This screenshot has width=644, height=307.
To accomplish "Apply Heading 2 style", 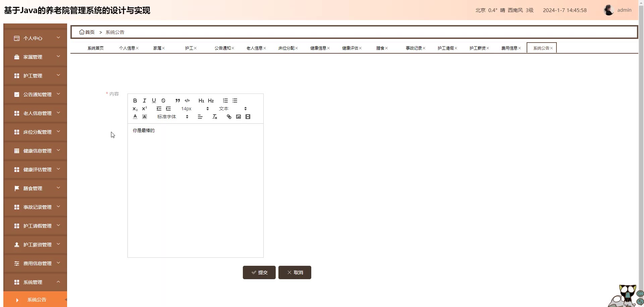I will coord(211,101).
